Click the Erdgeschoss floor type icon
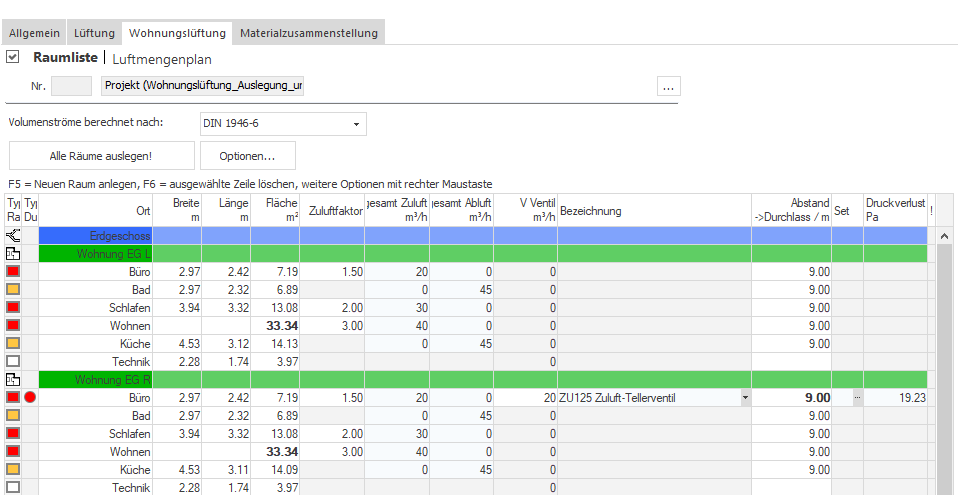This screenshot has width=958, height=495. (12, 235)
